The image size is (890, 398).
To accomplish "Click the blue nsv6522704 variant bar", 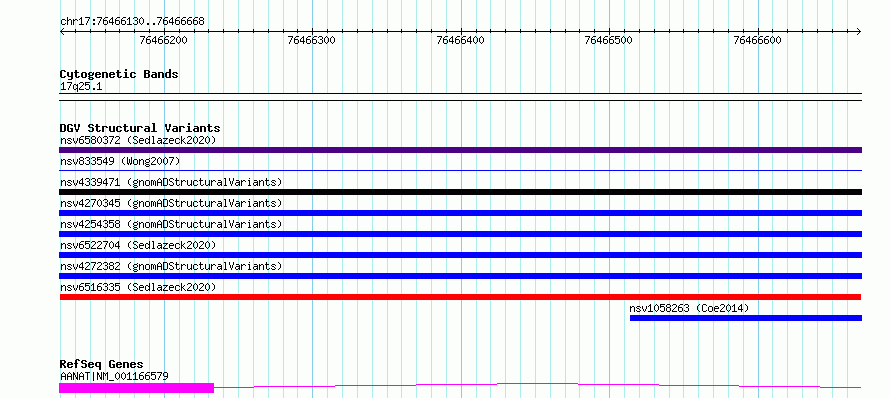I will (460, 255).
